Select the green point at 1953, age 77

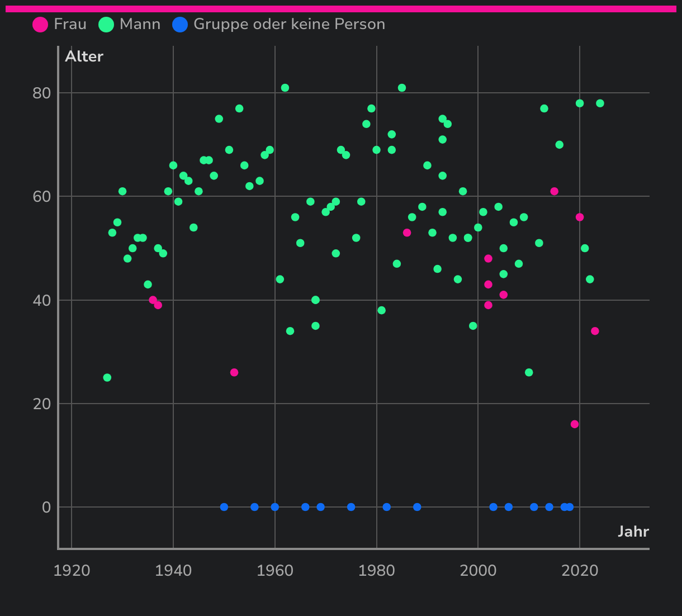pyautogui.click(x=239, y=108)
